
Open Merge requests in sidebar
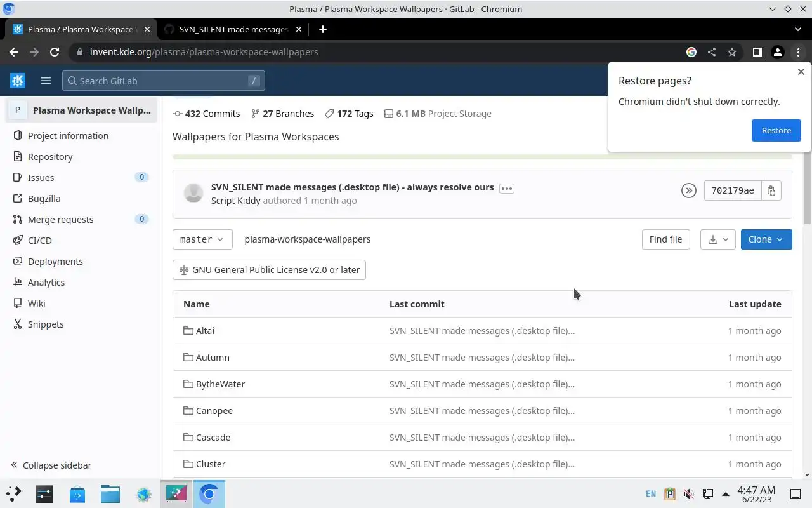[x=81, y=219]
